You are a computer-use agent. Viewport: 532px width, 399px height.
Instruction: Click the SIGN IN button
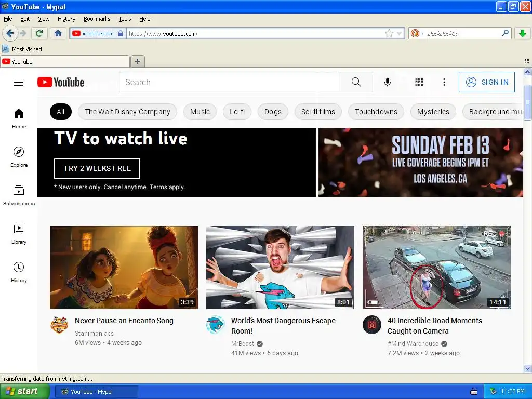pos(486,82)
